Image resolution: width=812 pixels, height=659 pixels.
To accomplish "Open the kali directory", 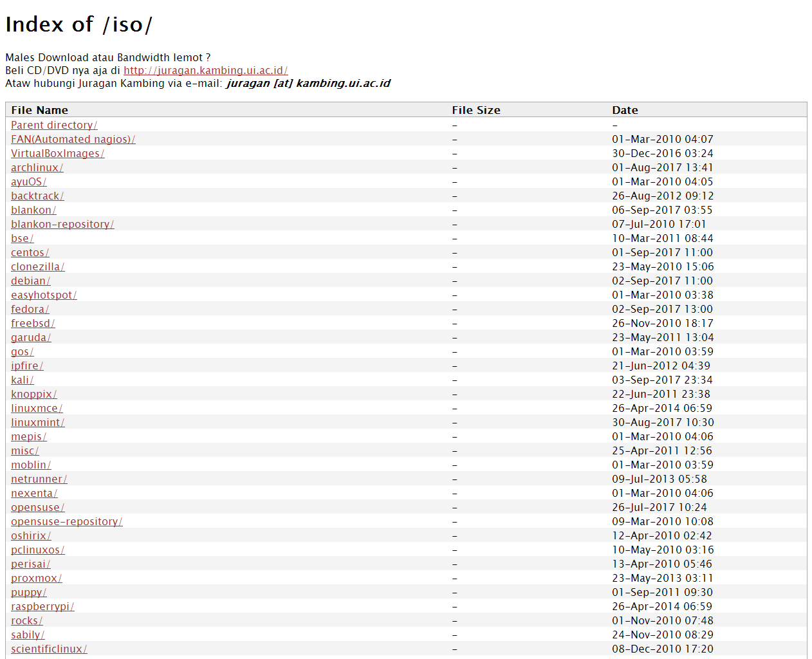I will point(22,380).
